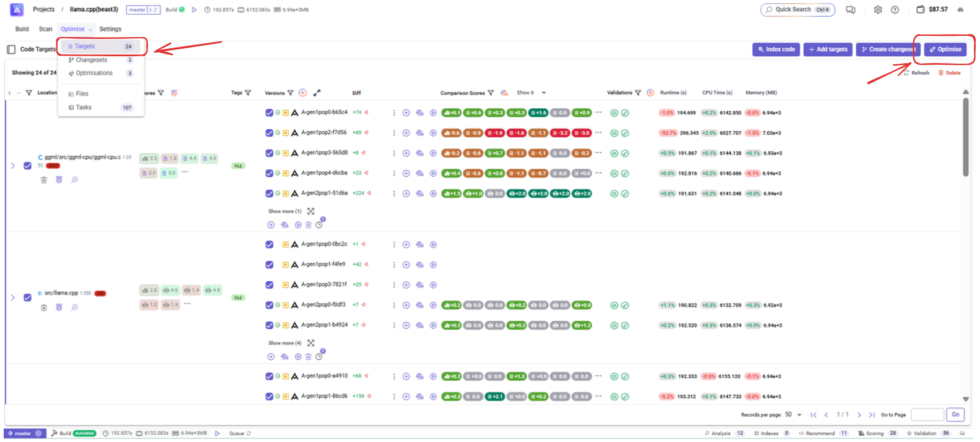Image resolution: width=980 pixels, height=442 pixels.
Task: Toggle checkbox for version A-gen1pop0-b65c4
Action: tap(269, 113)
